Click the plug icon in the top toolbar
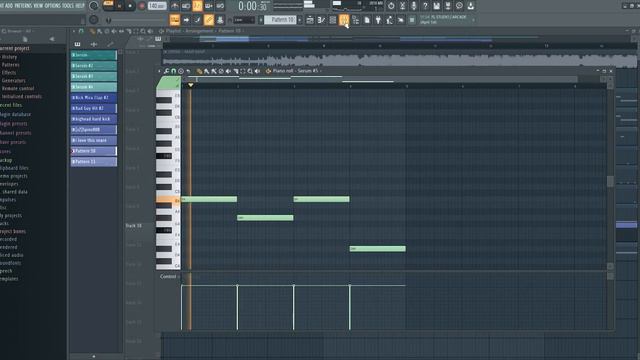640x360 pixels. click(x=378, y=20)
